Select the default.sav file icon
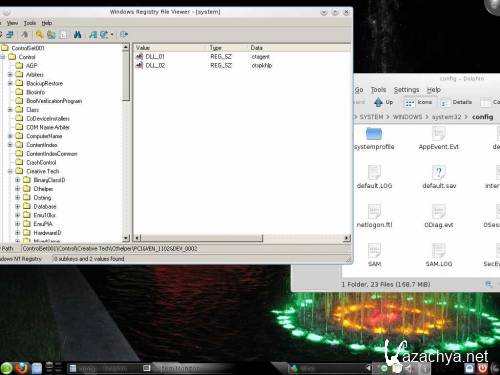Image resolution: width=500 pixels, height=375 pixels. 439,173
